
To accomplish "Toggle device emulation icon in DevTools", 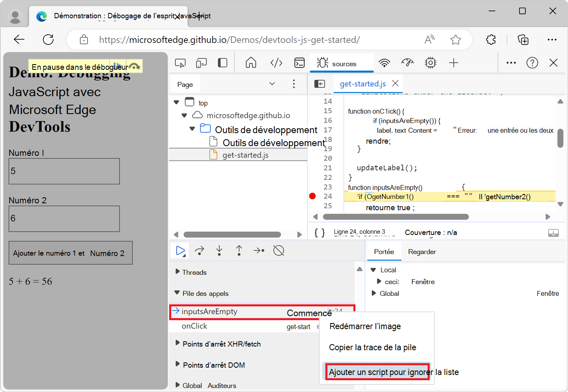I will point(201,63).
